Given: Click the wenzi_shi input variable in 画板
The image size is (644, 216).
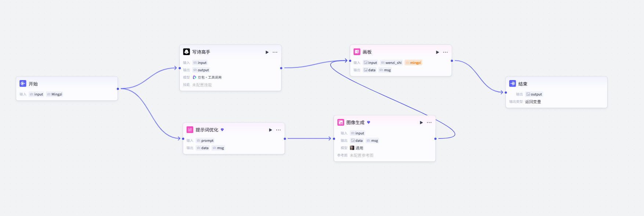Looking at the screenshot, I should tap(391, 63).
